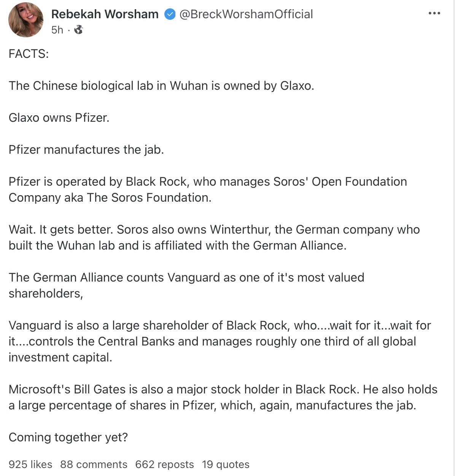Click the line about the Wuhan lab and Glaxo

coord(161,86)
